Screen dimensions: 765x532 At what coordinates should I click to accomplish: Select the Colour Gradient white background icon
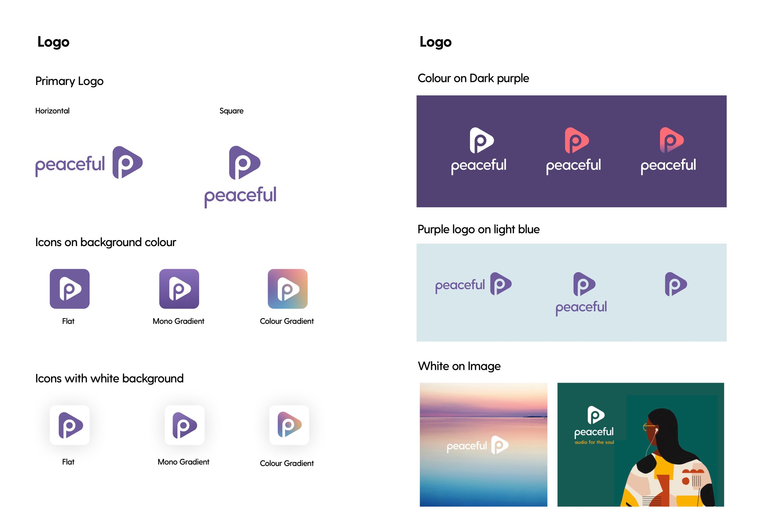coord(289,425)
